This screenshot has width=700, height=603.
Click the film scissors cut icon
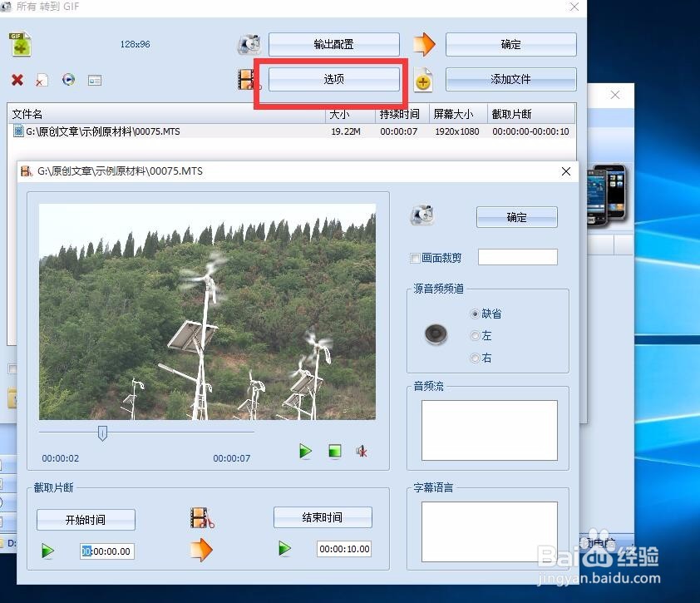coord(202,518)
